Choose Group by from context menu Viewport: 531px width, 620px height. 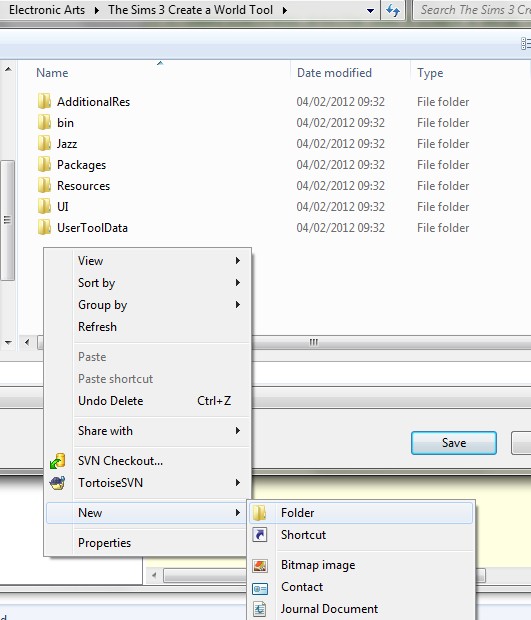(x=148, y=305)
